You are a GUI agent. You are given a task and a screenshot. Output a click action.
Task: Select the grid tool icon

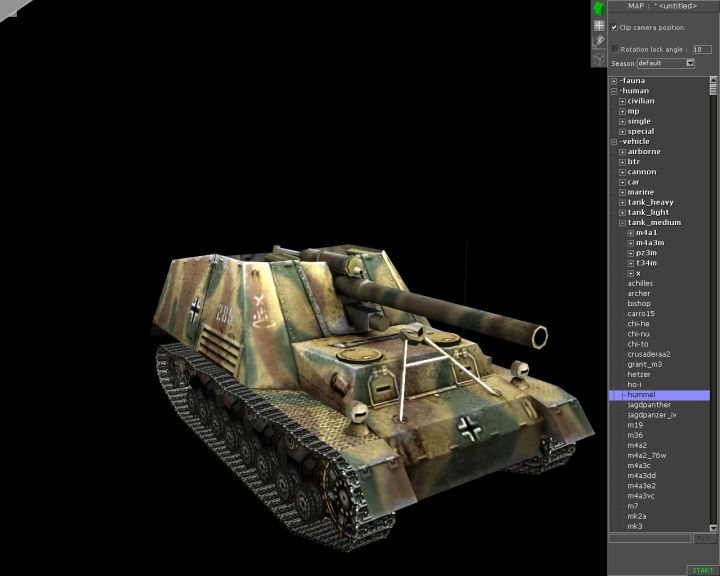(x=598, y=26)
